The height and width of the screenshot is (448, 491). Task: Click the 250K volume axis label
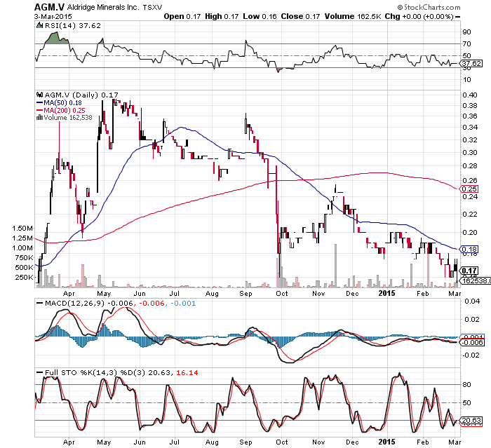[x=24, y=278]
